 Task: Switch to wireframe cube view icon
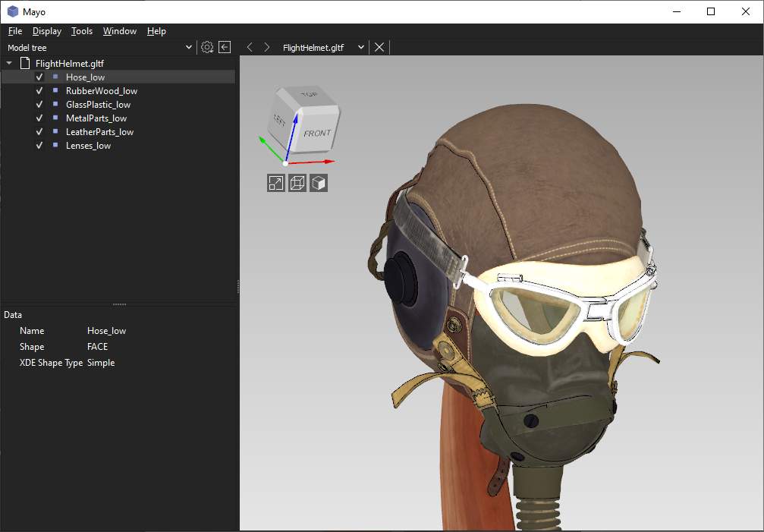297,183
